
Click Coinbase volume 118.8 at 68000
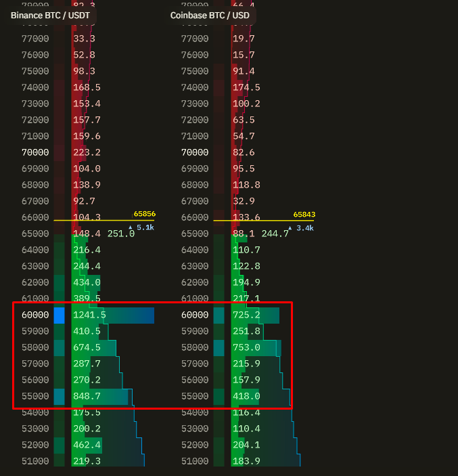(x=246, y=185)
